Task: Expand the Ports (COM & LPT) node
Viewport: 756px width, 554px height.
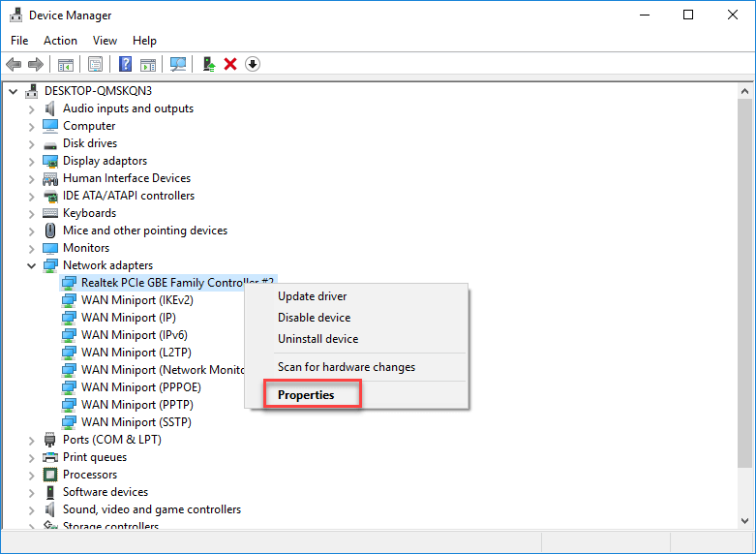Action: click(31, 440)
